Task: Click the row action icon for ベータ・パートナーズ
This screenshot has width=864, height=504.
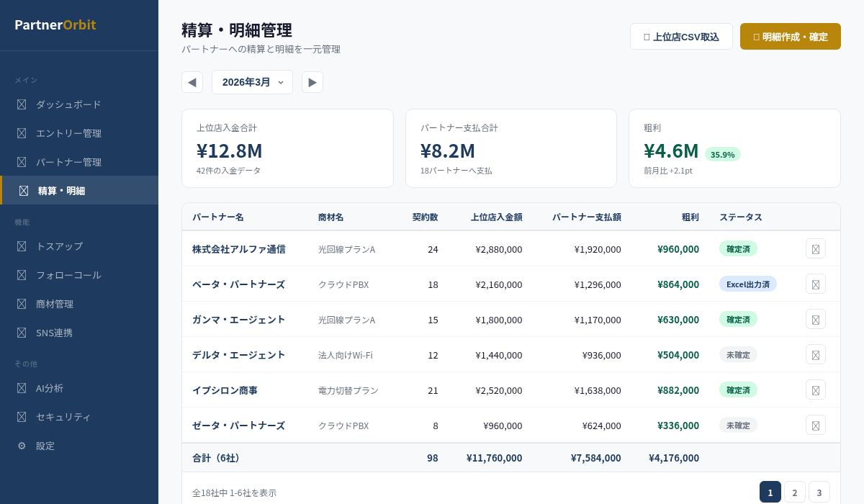Action: click(815, 284)
